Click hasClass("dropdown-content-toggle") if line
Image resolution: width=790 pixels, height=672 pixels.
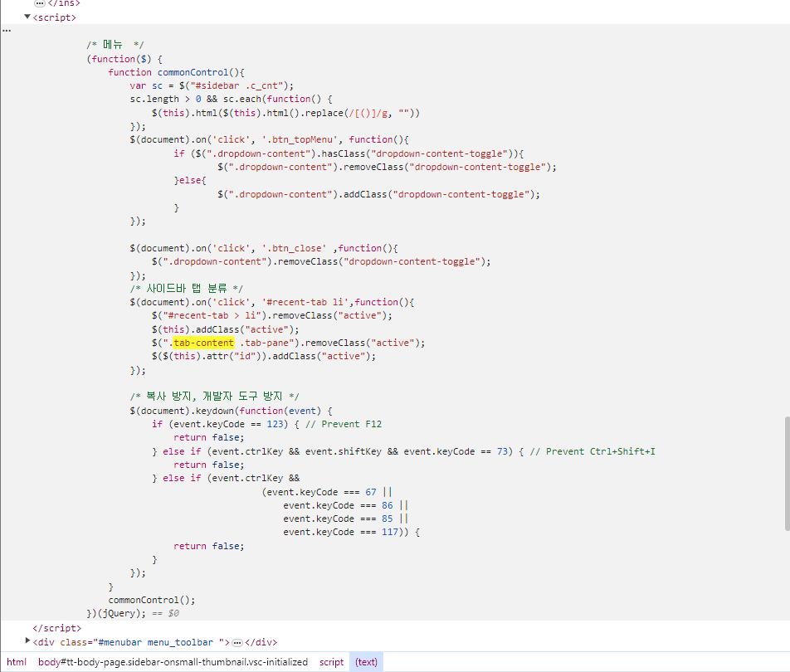coord(349,153)
